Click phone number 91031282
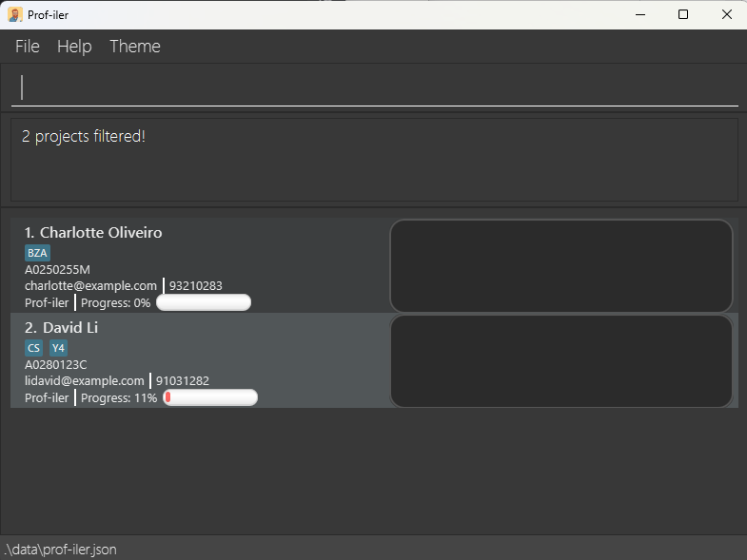747x560 pixels. click(183, 381)
